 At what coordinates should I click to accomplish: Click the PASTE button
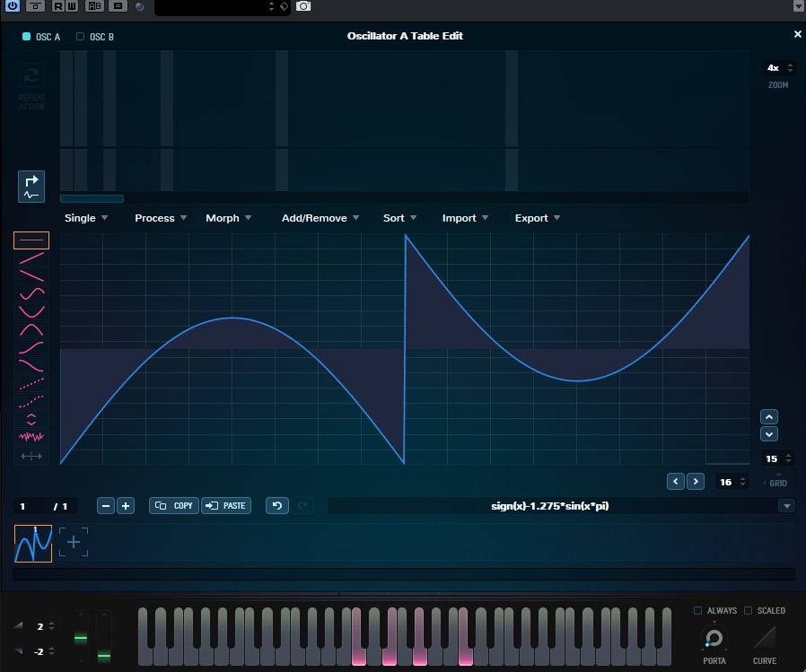click(x=226, y=505)
